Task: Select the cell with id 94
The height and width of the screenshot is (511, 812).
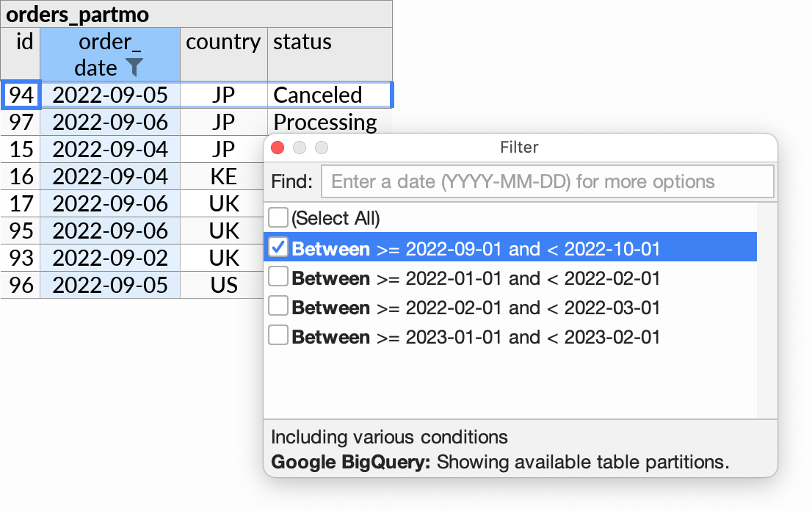Action: coord(21,95)
